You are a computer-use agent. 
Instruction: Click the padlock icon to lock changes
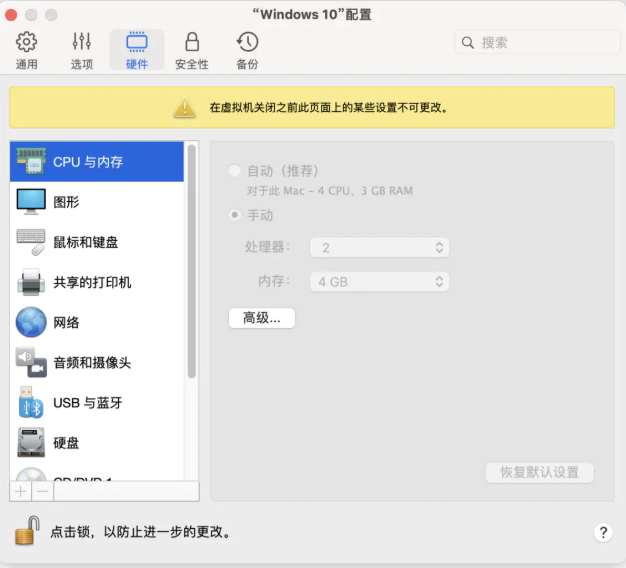pyautogui.click(x=26, y=530)
